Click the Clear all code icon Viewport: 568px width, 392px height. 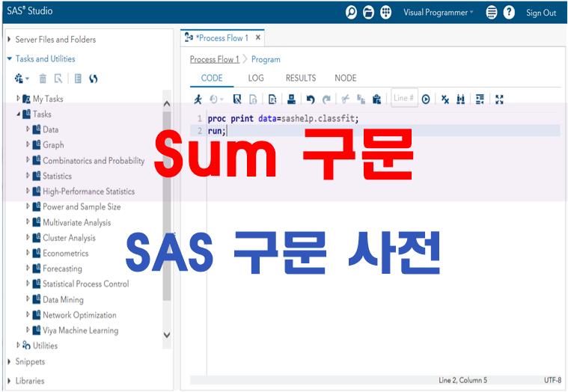coord(445,99)
